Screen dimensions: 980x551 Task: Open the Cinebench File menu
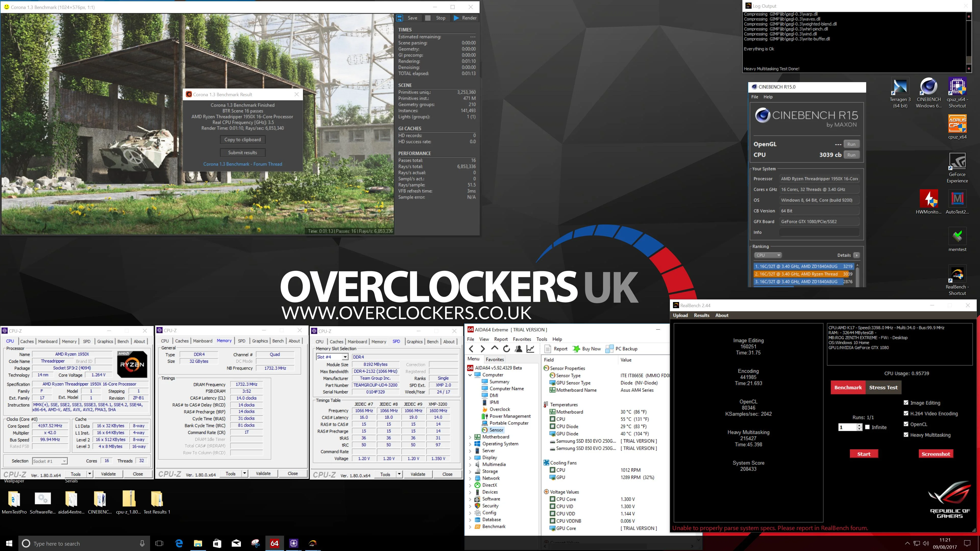pyautogui.click(x=755, y=97)
